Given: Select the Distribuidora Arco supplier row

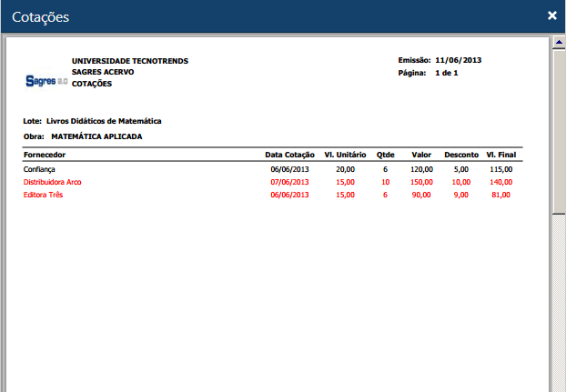Looking at the screenshot, I should coord(52,182).
